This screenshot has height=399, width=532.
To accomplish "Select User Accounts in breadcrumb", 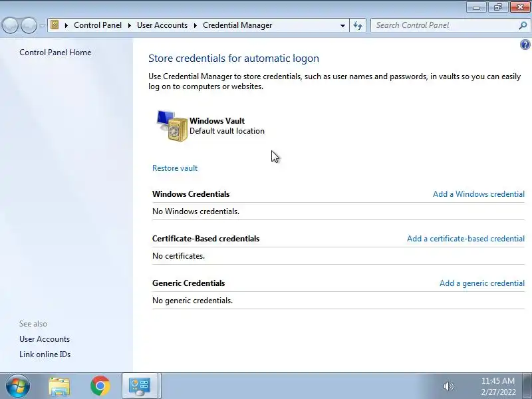I will point(162,25).
